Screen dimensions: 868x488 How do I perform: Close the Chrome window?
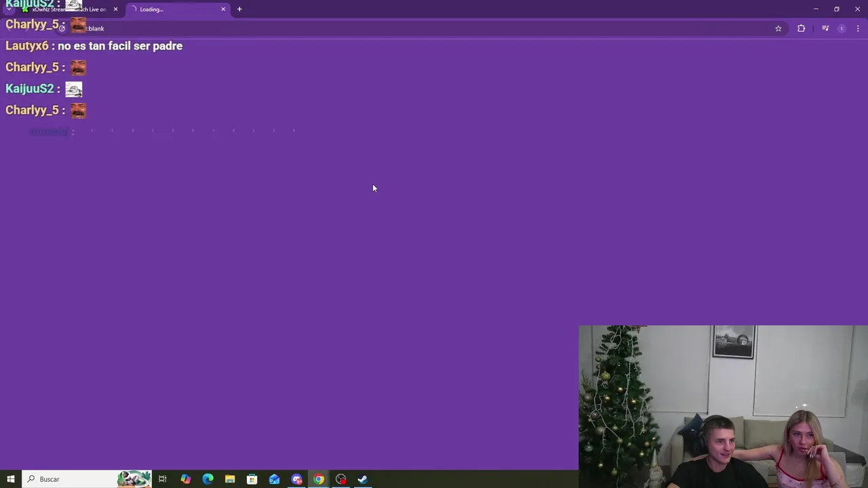pos(858,9)
